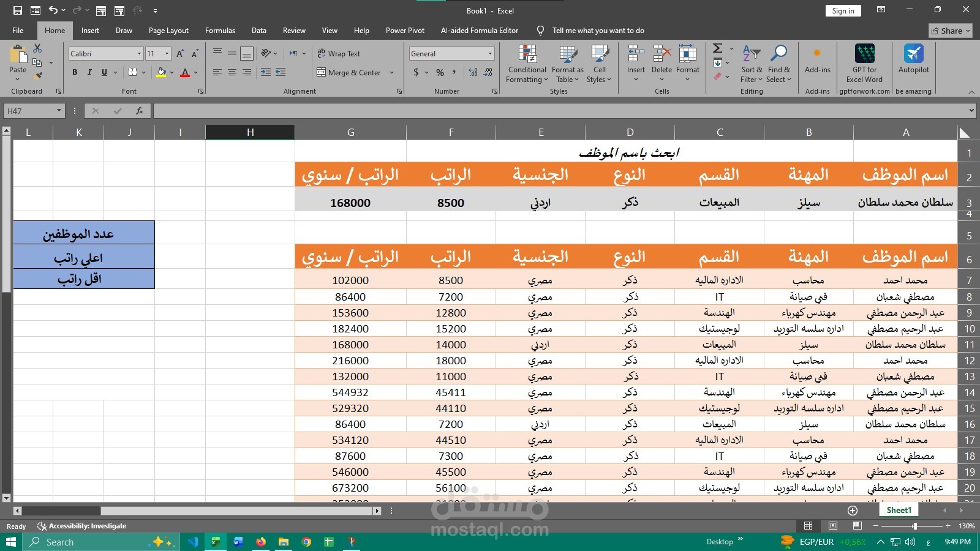Open Cell Styles gallery
Viewport: 980px width, 551px height.
[x=599, y=64]
